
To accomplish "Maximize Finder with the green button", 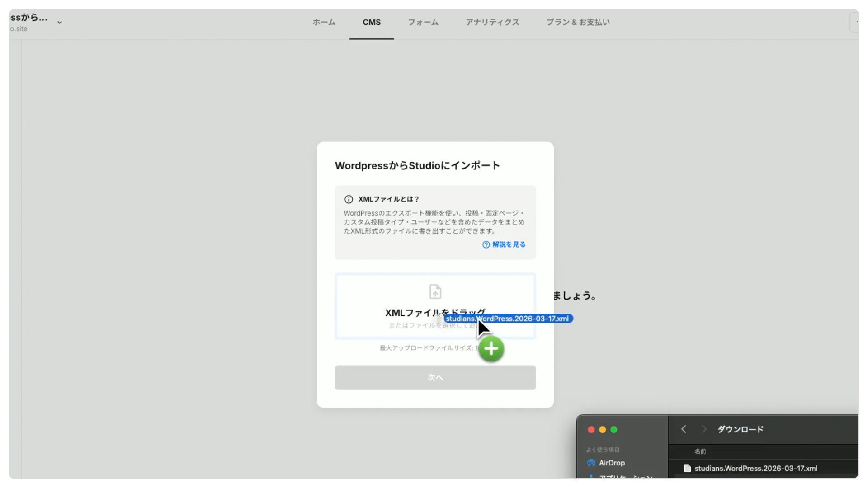I will [x=613, y=430].
